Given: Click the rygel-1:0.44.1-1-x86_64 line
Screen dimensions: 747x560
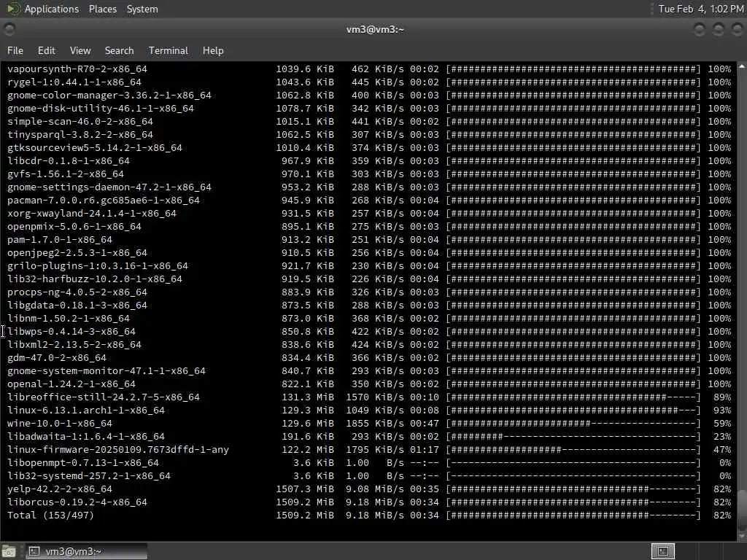Looking at the screenshot, I should point(369,82).
